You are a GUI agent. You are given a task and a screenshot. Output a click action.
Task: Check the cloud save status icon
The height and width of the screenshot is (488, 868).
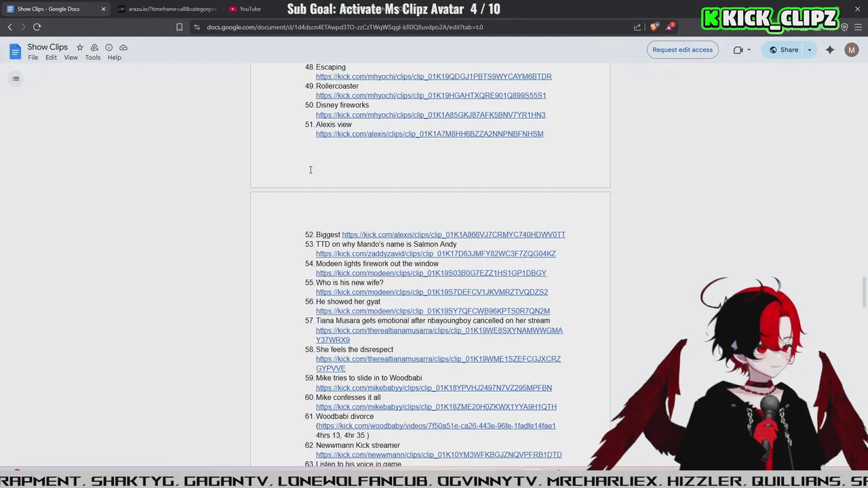tap(123, 47)
